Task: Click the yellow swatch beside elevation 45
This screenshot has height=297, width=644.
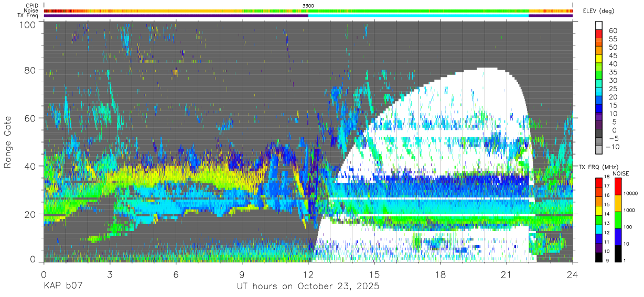Action: pyautogui.click(x=600, y=59)
